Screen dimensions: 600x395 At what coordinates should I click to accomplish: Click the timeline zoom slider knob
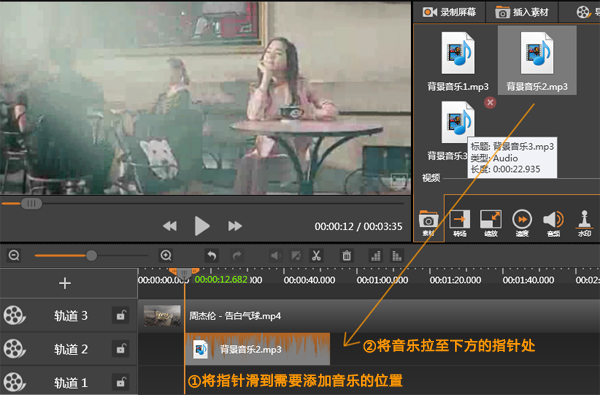(x=91, y=255)
